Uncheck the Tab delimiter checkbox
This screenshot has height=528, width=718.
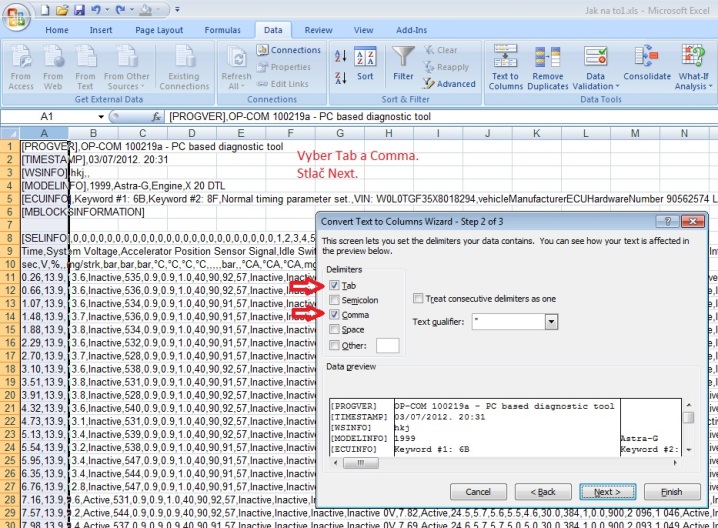[x=334, y=285]
